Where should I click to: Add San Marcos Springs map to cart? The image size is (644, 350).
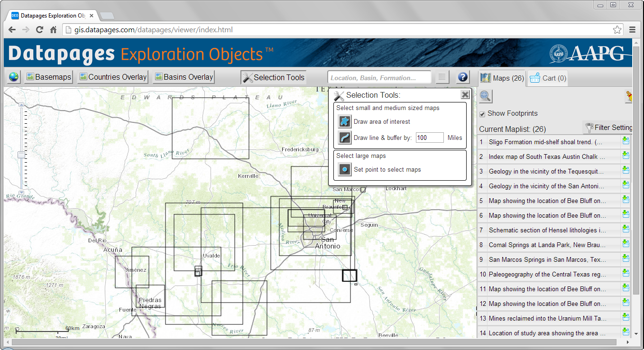tap(626, 259)
